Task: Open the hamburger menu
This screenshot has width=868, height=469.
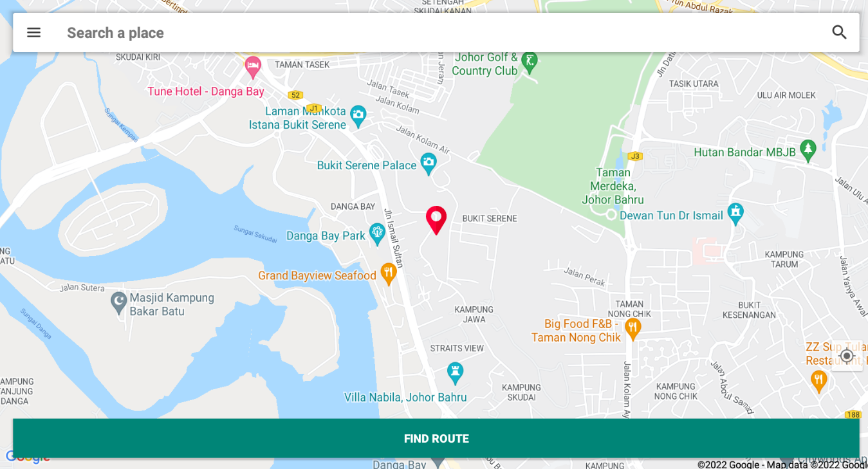Action: click(x=33, y=33)
